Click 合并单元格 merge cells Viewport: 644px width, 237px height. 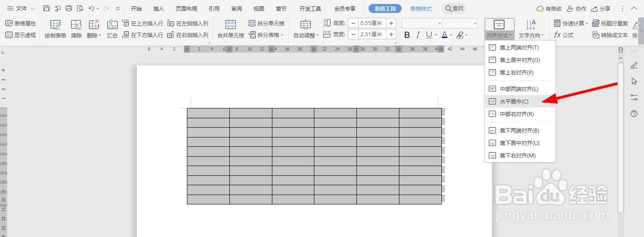[x=231, y=29]
